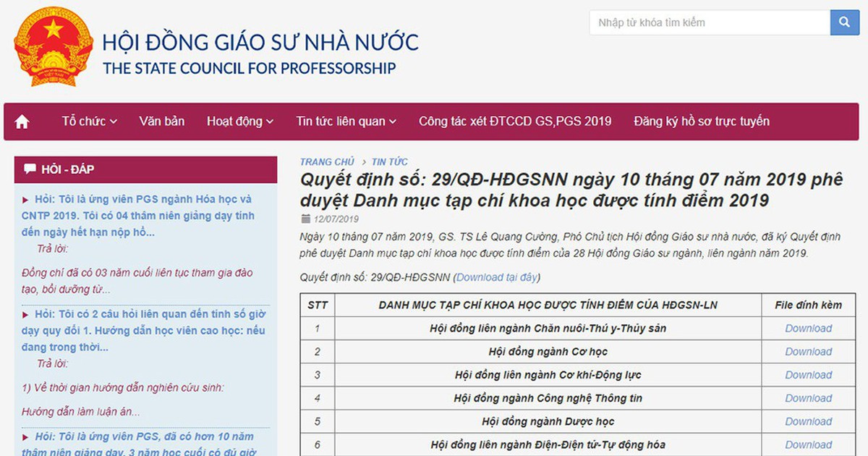Focus the keyword search input field
The height and width of the screenshot is (456, 868).
click(x=710, y=22)
